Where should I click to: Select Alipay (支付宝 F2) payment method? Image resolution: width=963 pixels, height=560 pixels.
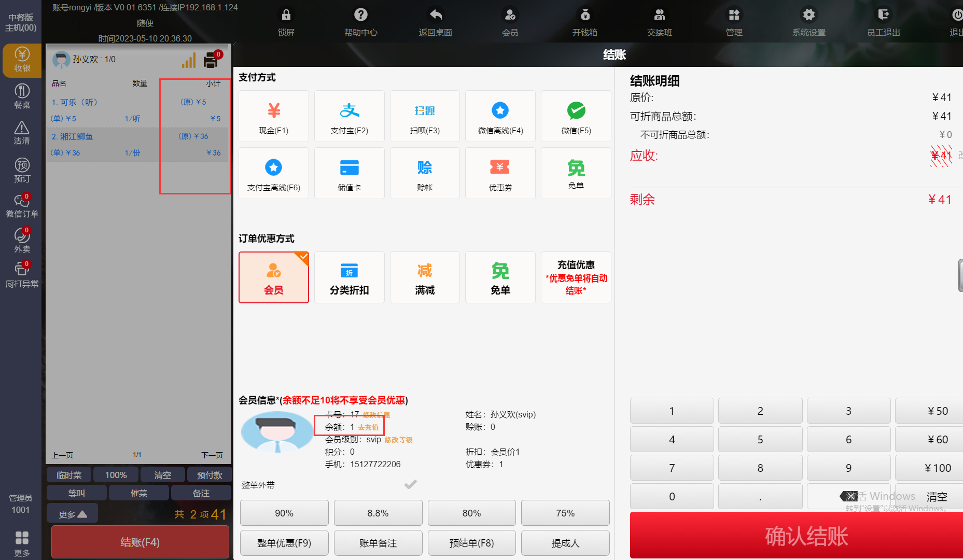pyautogui.click(x=349, y=116)
